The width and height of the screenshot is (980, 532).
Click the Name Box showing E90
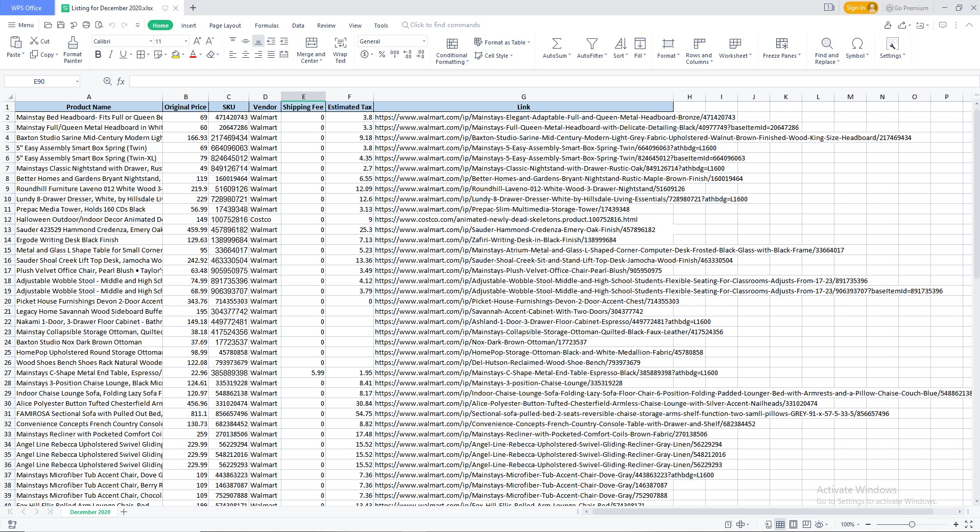[42, 81]
